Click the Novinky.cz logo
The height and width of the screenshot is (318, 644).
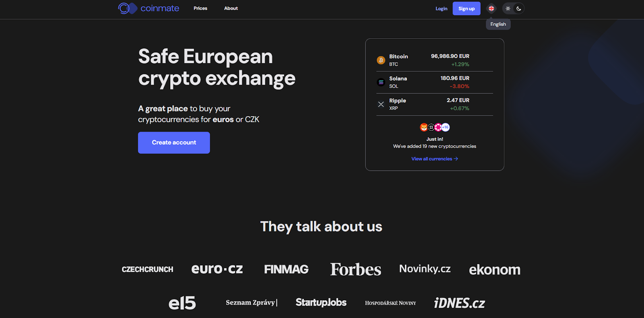pyautogui.click(x=425, y=269)
